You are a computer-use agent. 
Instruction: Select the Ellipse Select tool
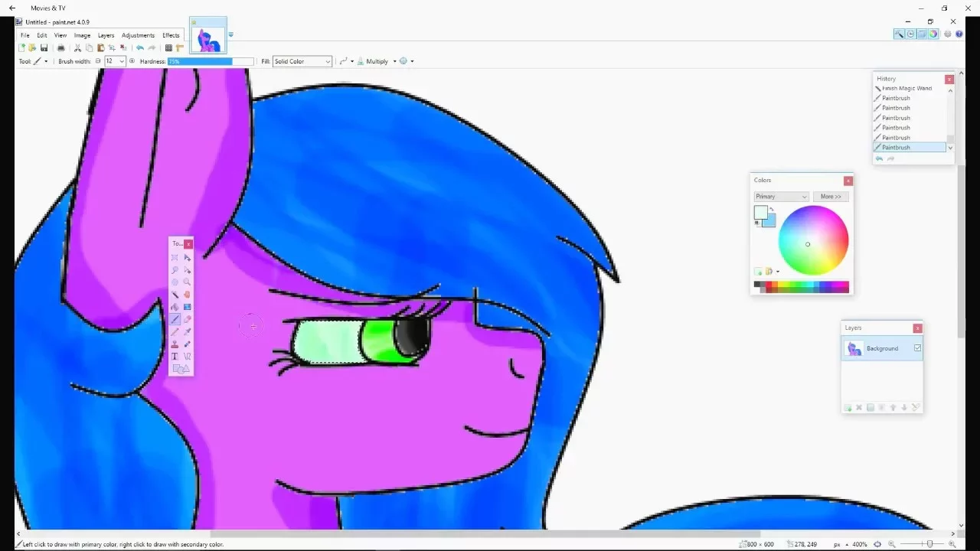click(x=175, y=282)
